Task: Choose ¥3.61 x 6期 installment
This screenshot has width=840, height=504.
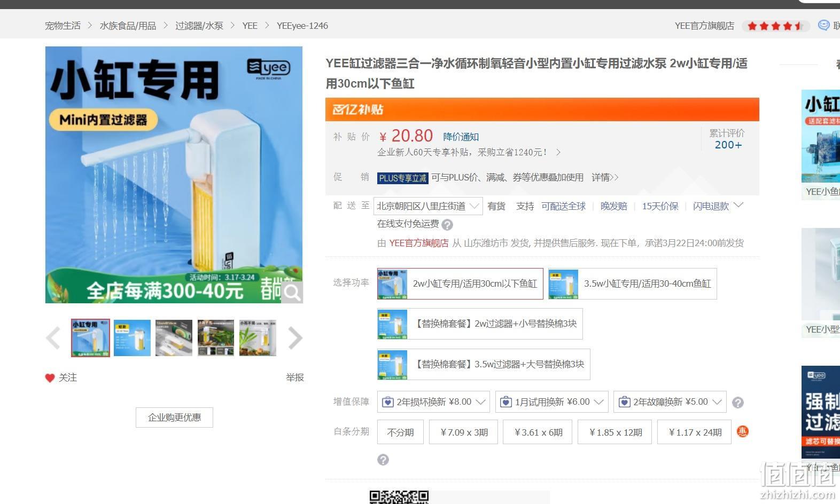Action: click(538, 432)
